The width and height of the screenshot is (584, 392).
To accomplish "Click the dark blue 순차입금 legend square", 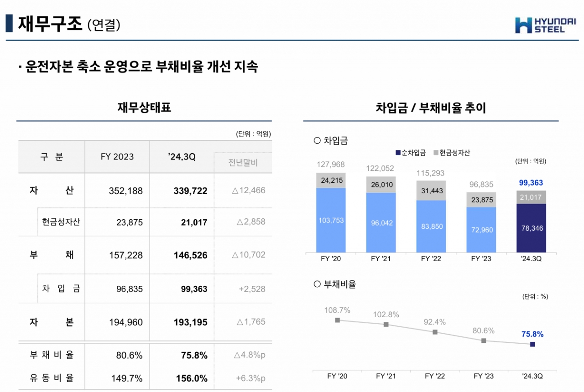I will point(397,153).
